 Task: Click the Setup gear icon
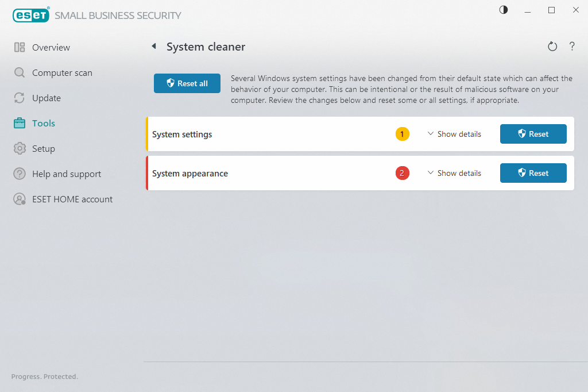tap(20, 149)
